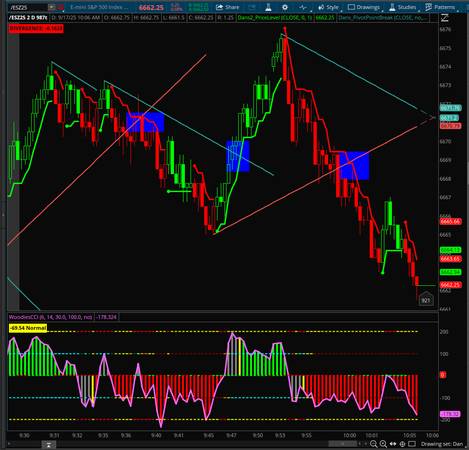Click the yellow -69.54 Normal label
The height and width of the screenshot is (450, 469).
[x=28, y=328]
